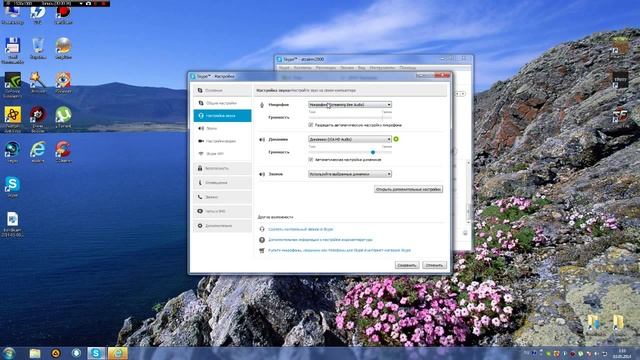The width and height of the screenshot is (640, 360).
Task: Open Инструменты menu in background Skype window
Action: point(382,68)
